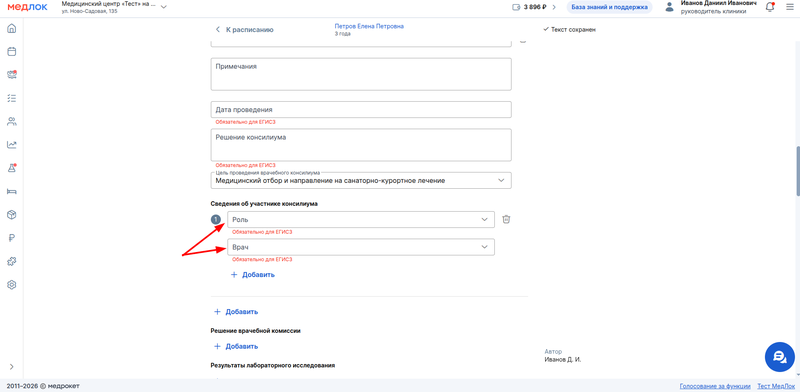Click Сведения об участнике консилиума heading
The height and width of the screenshot is (392, 800).
click(x=264, y=204)
